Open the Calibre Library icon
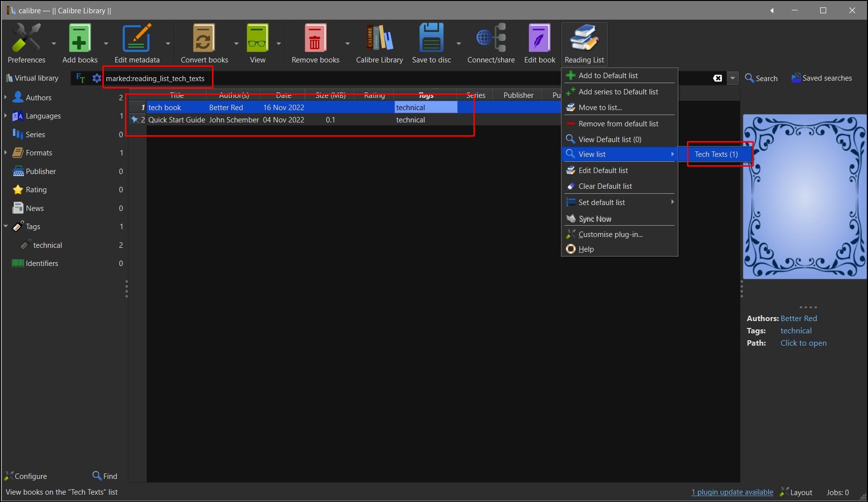Image resolution: width=868 pixels, height=502 pixels. coord(379,38)
